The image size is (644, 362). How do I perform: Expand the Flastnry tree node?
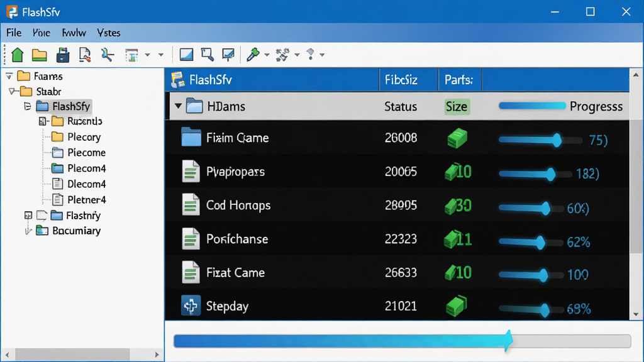tap(28, 216)
